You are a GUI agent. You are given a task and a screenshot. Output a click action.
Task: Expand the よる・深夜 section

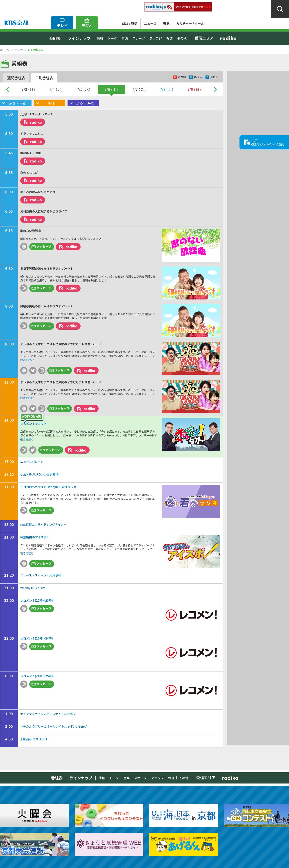[83, 103]
